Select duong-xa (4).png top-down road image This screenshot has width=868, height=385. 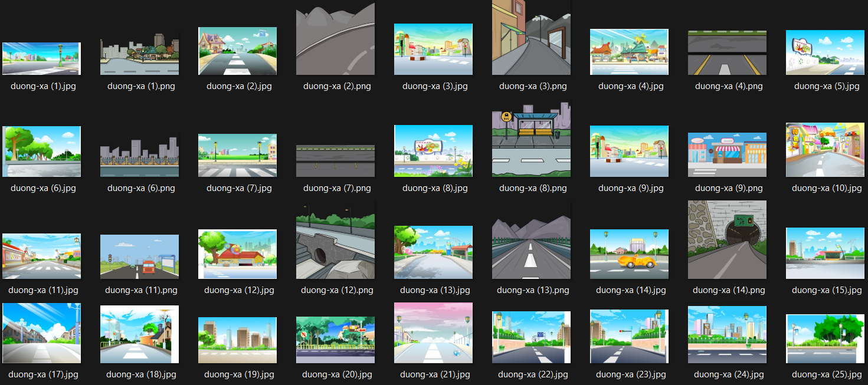point(727,52)
